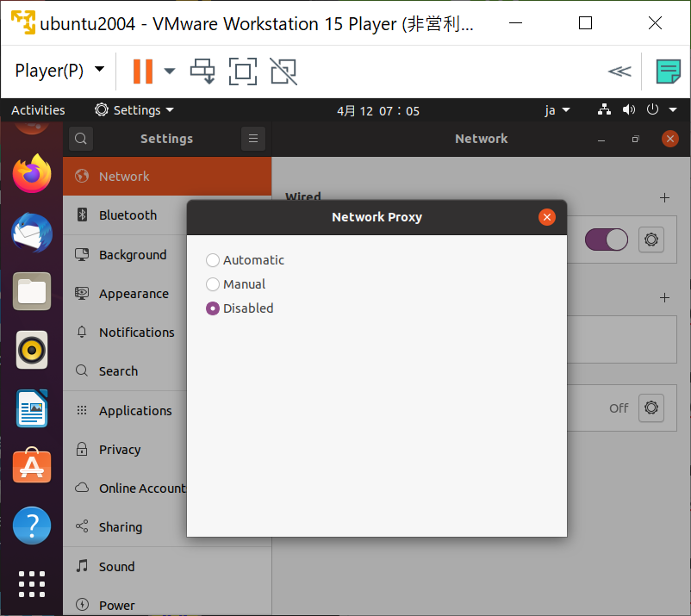Enter VMware full screen mode
This screenshot has height=616, width=691.
(243, 71)
